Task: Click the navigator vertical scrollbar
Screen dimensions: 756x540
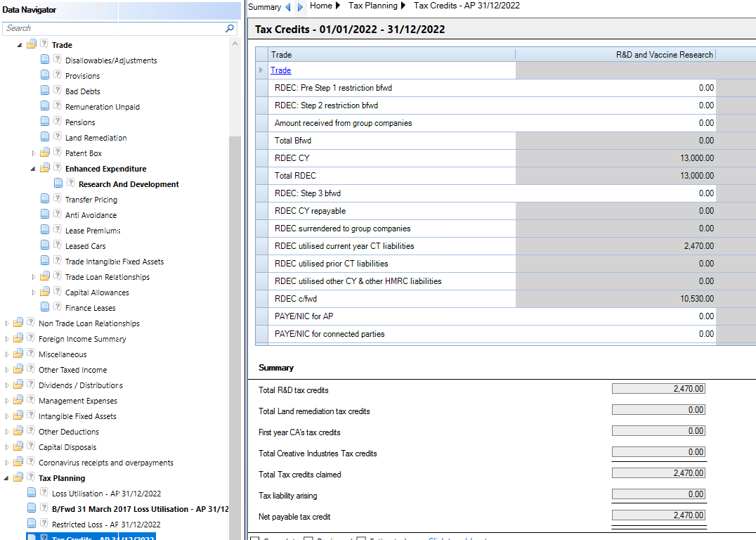Action: [235, 337]
